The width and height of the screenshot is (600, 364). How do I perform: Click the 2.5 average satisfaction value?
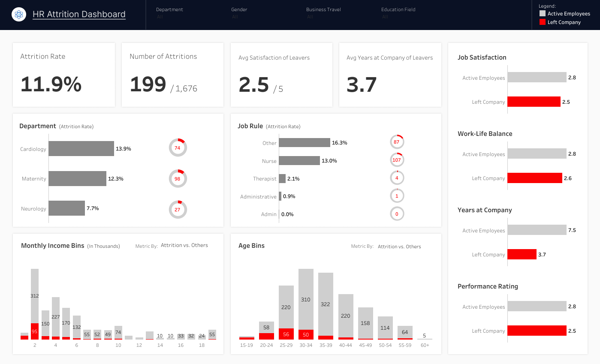[253, 84]
